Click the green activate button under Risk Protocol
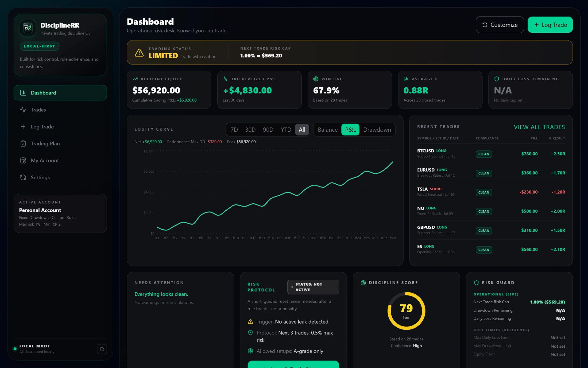 293,365
